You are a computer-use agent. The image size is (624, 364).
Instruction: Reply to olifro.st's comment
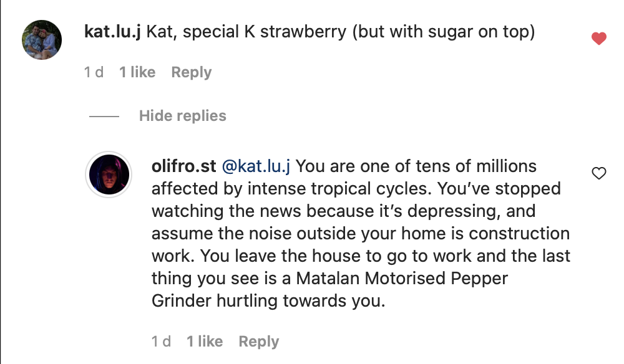point(258,342)
